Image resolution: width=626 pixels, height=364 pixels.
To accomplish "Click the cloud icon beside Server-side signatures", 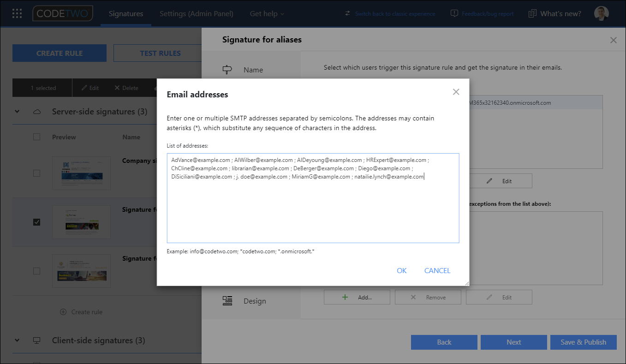I will coord(37,112).
